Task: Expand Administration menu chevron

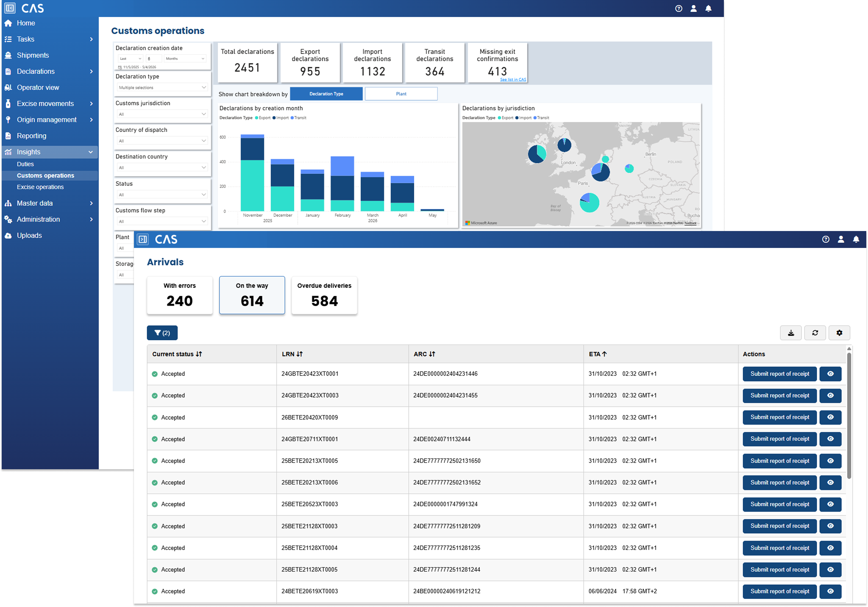Action: pyautogui.click(x=91, y=219)
